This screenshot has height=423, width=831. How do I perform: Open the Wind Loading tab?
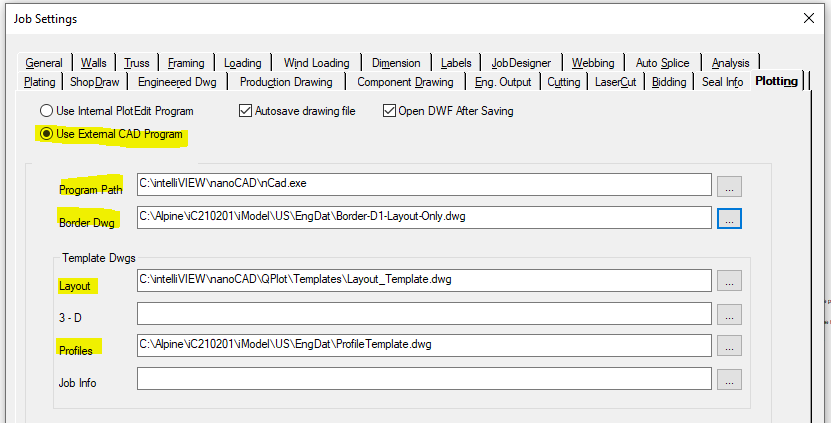click(x=316, y=63)
